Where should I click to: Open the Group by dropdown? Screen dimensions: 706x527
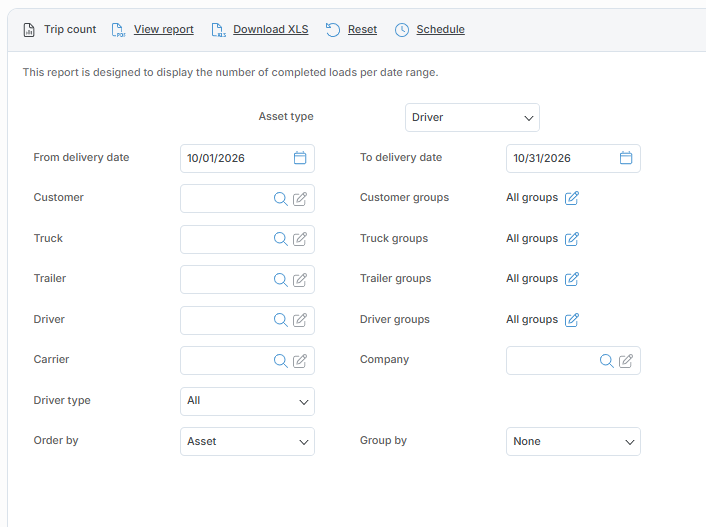[x=573, y=441]
